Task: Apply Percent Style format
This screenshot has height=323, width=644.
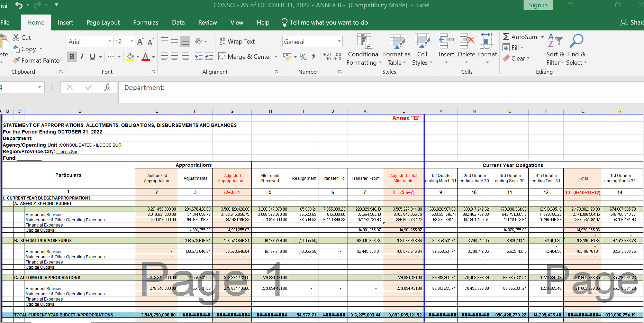Action: 303,57
